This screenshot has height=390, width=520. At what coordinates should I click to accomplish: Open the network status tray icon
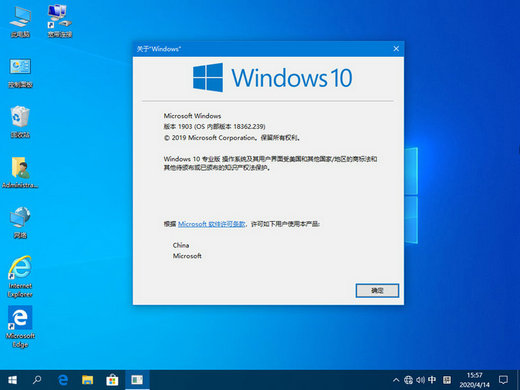pyautogui.click(x=408, y=380)
